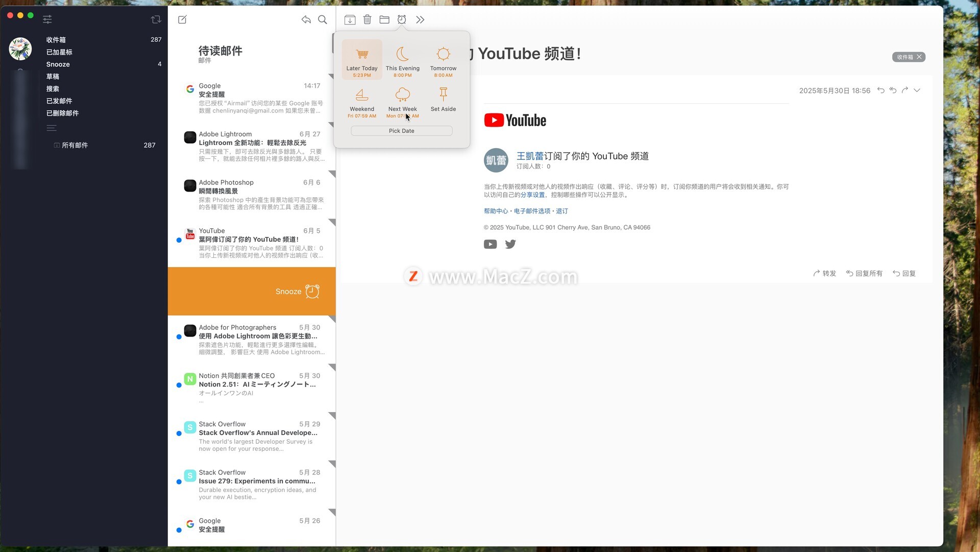Open Google 安全提醒 email from 14:17
The image size is (980, 552).
pos(252,98)
